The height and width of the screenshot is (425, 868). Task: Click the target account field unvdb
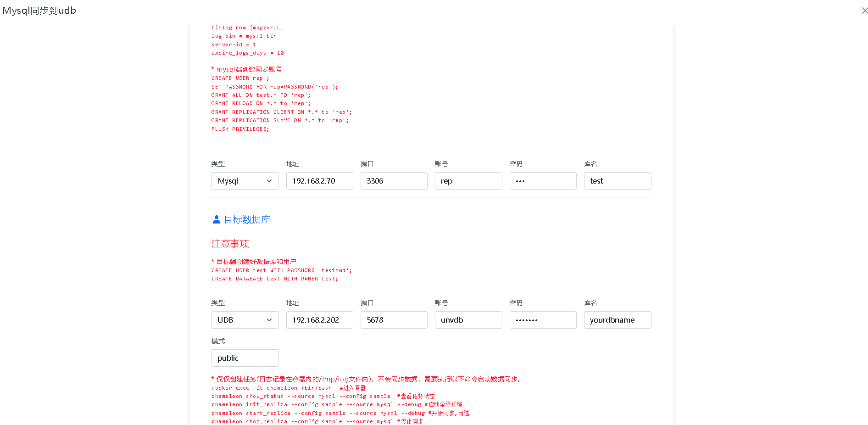[468, 320]
